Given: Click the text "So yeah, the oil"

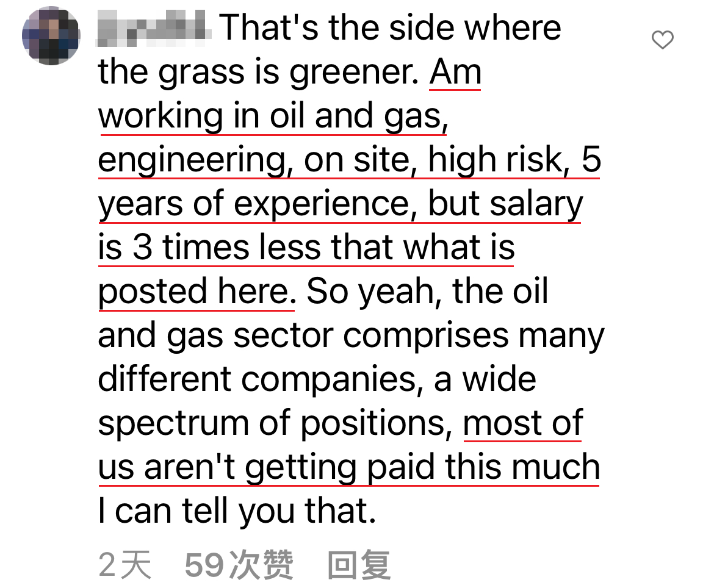Looking at the screenshot, I should click(x=427, y=292).
